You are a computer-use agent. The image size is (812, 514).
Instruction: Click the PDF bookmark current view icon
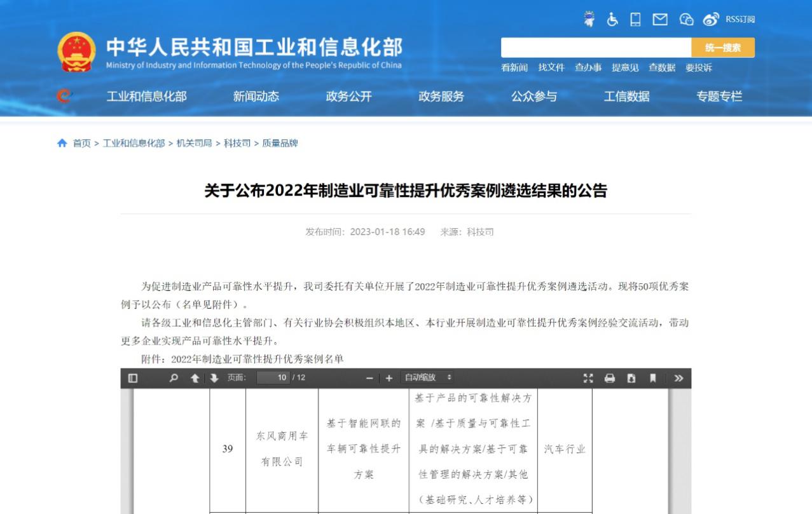[x=652, y=378]
